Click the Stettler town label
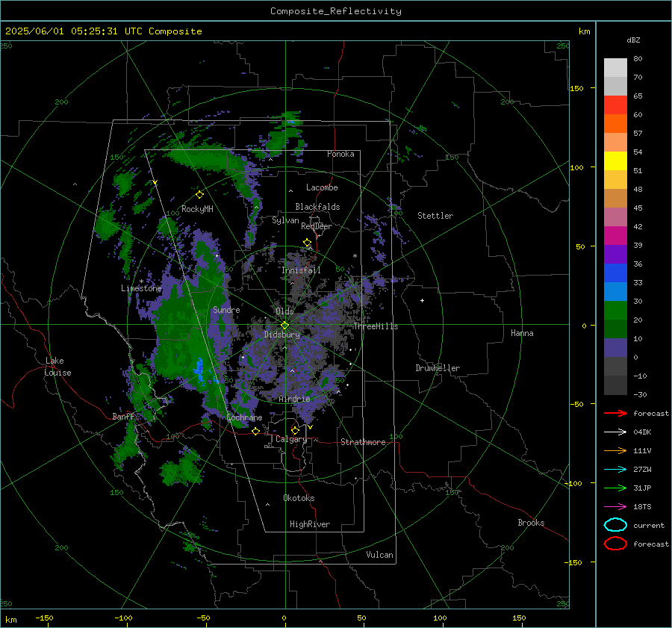 [435, 216]
